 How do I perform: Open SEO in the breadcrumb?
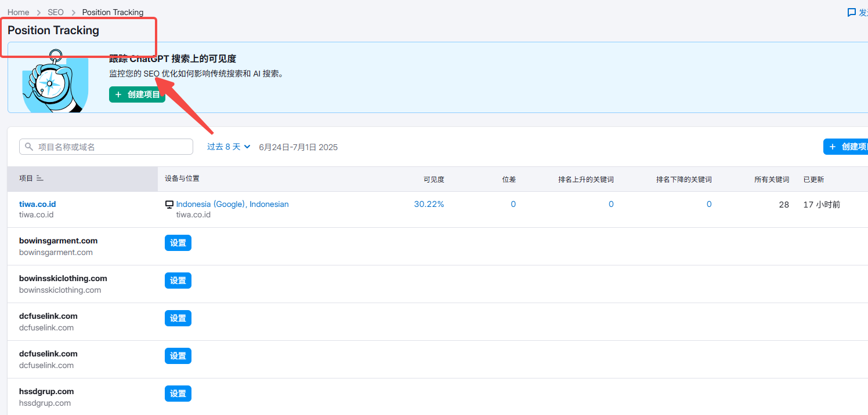click(56, 12)
